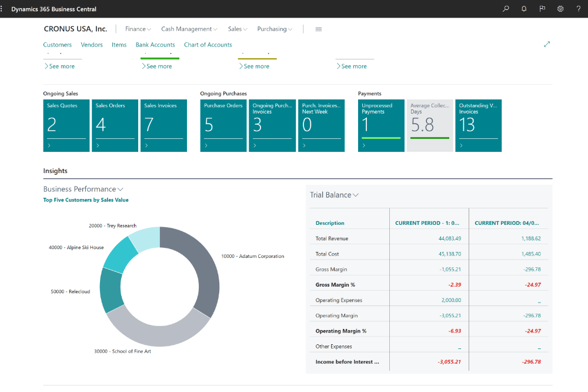Image resolution: width=588 pixels, height=392 pixels.
Task: Open the Trial Balance dropdown
Action: 334,195
